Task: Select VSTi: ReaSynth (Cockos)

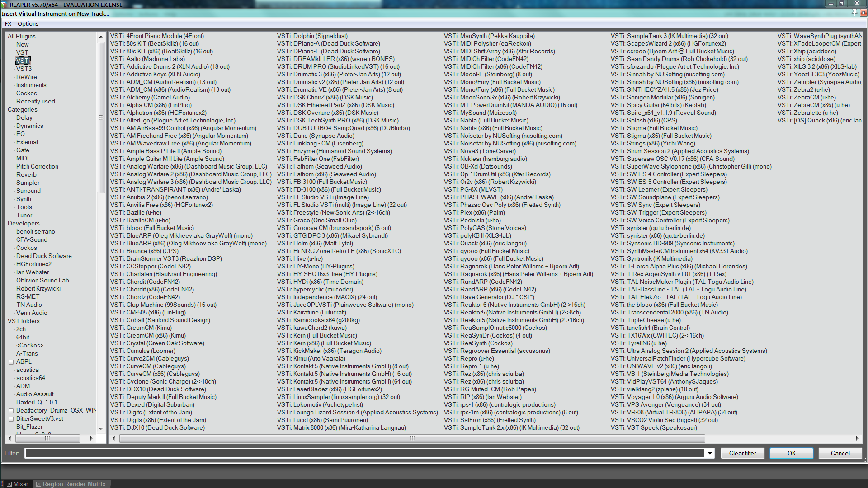Action: point(478,343)
